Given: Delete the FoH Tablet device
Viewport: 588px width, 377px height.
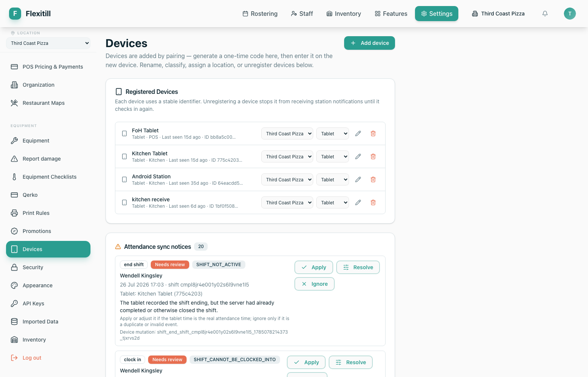Looking at the screenshot, I should coord(373,133).
